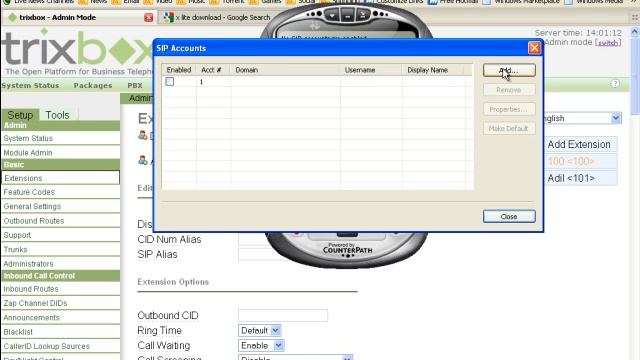Sort SIP accounts by Domain column header
Image resolution: width=640 pixels, height=360 pixels.
[285, 70]
